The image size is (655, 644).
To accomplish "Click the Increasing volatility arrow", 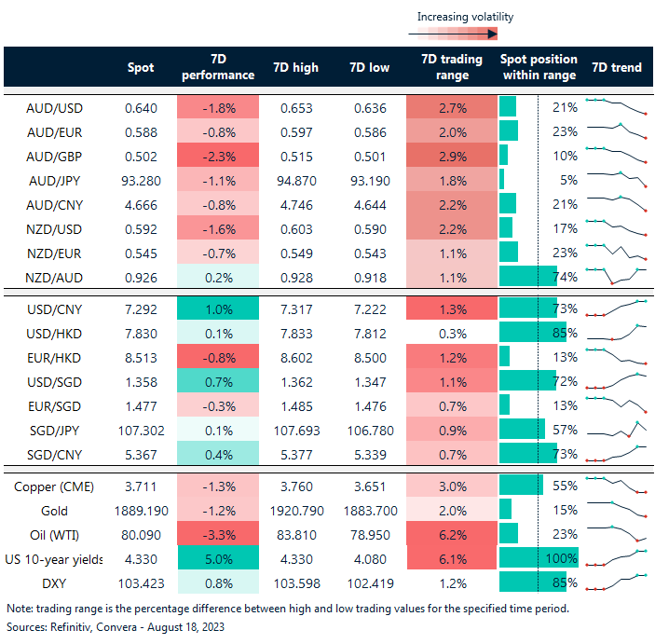I will (452, 34).
